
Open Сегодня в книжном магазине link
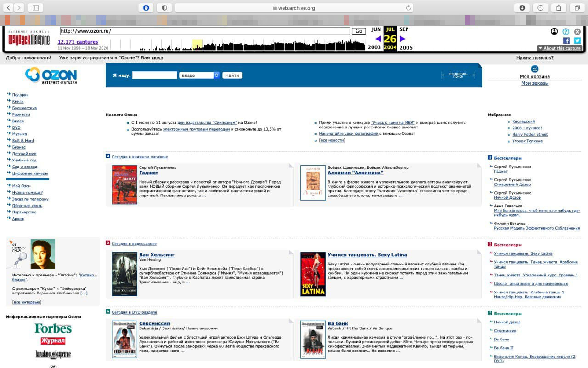coord(140,157)
